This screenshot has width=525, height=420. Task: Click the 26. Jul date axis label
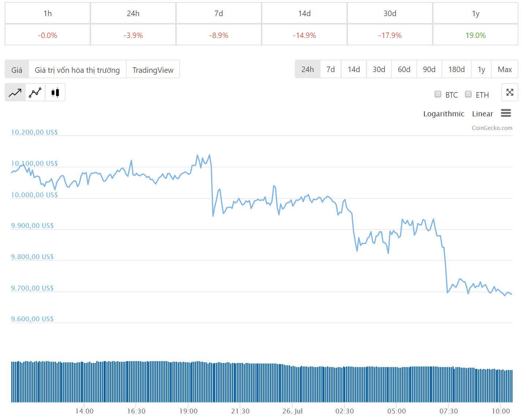[x=292, y=411]
